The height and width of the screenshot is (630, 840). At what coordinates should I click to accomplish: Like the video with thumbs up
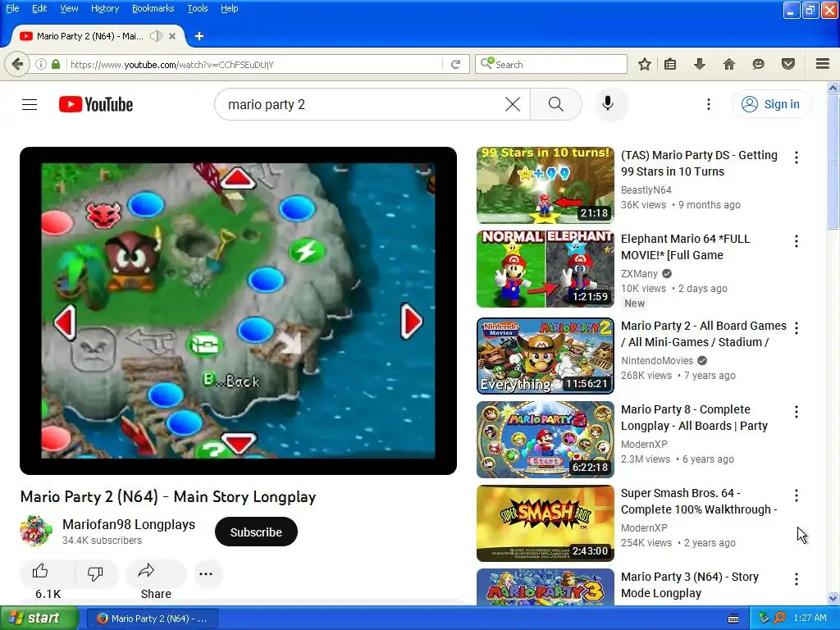click(x=41, y=572)
